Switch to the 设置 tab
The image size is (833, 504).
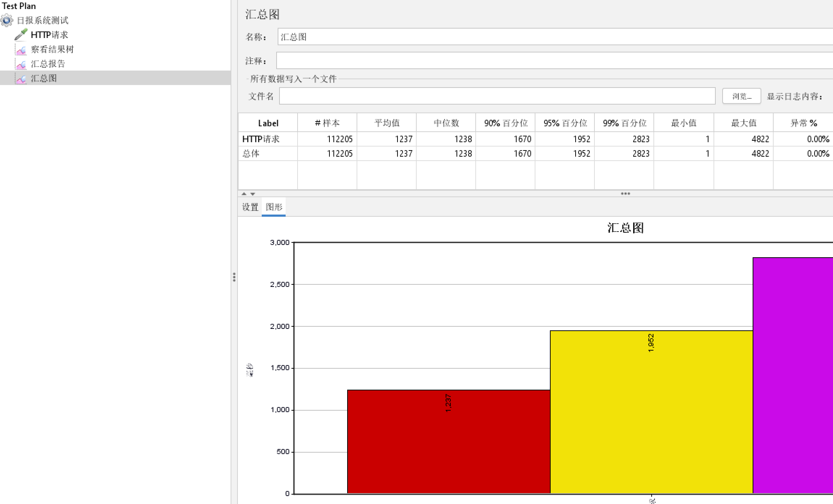tap(250, 207)
